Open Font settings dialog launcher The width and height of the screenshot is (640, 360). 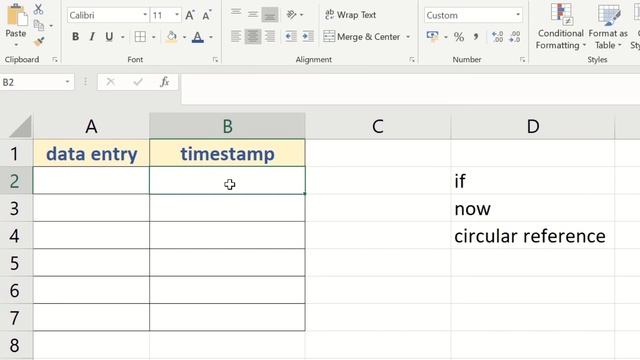215,60
